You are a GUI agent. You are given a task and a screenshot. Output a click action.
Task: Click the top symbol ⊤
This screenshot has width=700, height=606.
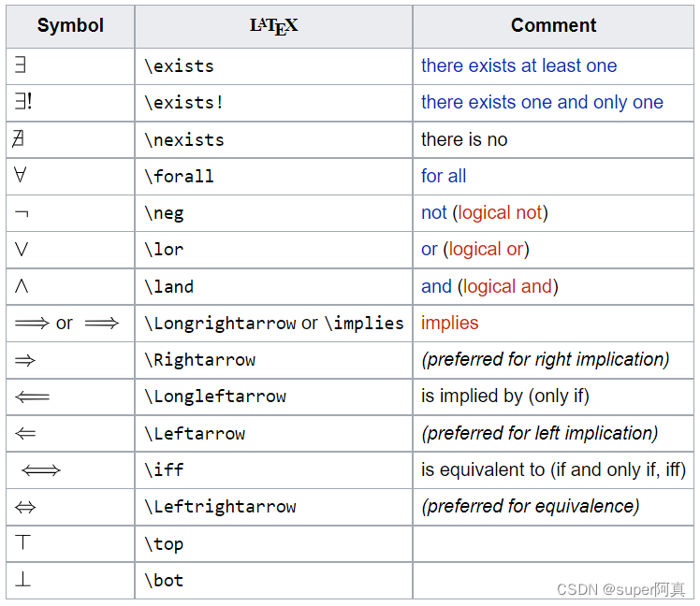pyautogui.click(x=22, y=542)
